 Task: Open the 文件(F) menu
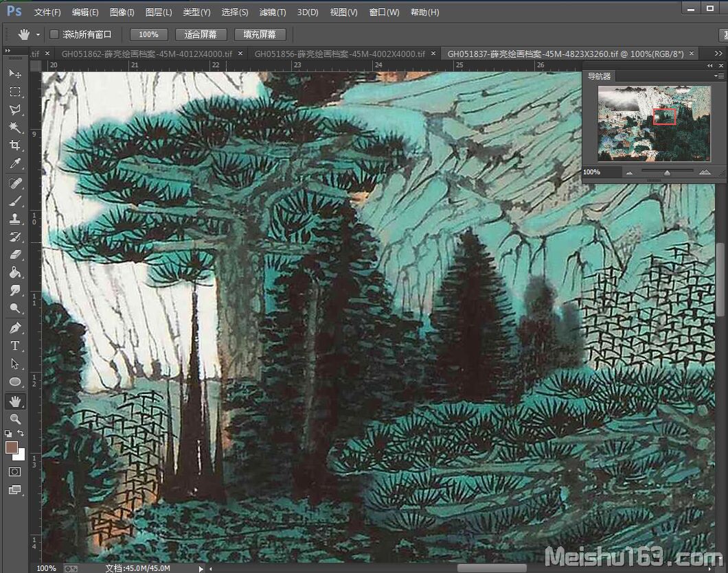pos(47,12)
